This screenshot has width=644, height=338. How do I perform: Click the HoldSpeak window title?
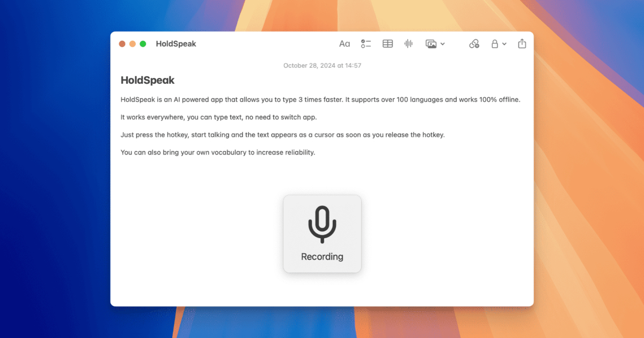click(176, 44)
